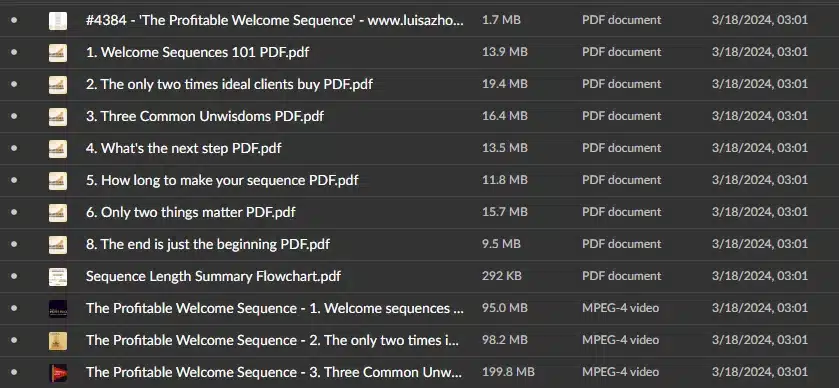This screenshot has width=839, height=388.
Task: Toggle the bullet selector for 6. Only two things matter PDF
Action: click(x=14, y=212)
